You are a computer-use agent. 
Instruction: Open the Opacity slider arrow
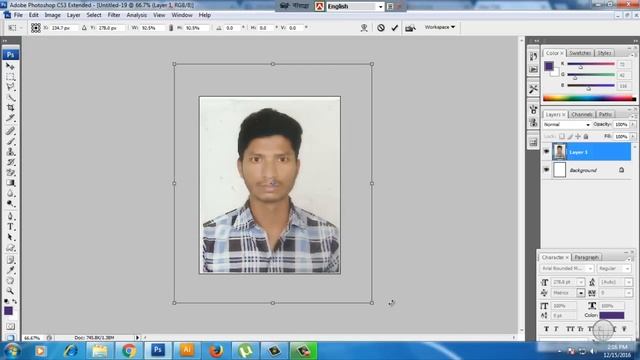pyautogui.click(x=633, y=124)
